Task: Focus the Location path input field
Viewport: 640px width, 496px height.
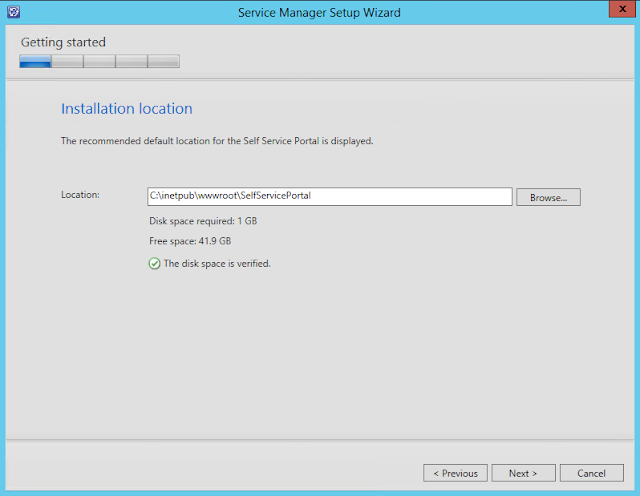Action: [330, 197]
